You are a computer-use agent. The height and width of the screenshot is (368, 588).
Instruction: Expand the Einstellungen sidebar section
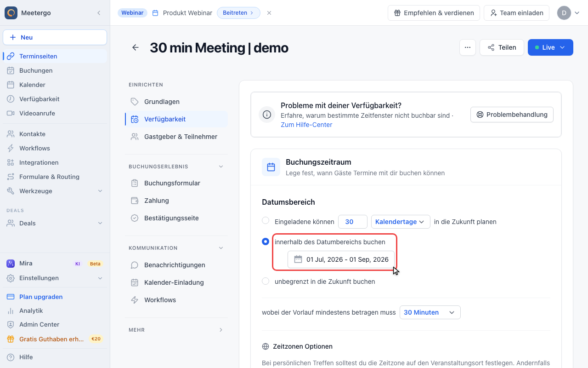pos(100,278)
